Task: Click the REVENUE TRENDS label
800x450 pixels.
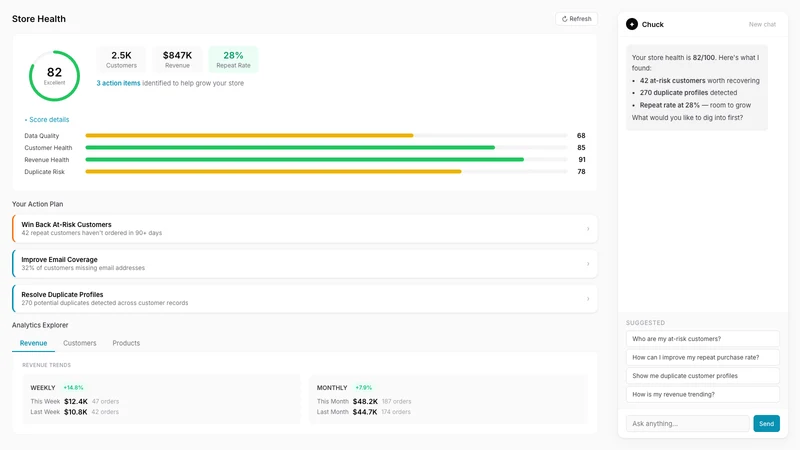Action: (46, 365)
